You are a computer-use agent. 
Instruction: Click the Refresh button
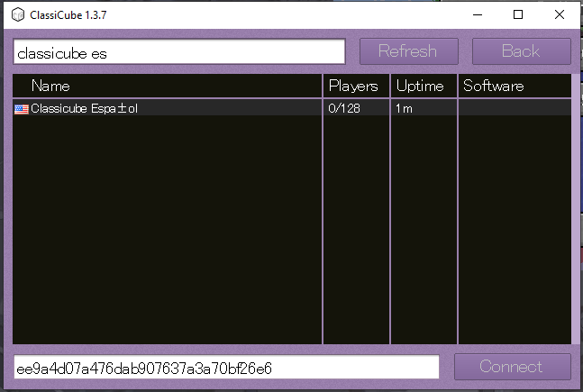point(408,51)
